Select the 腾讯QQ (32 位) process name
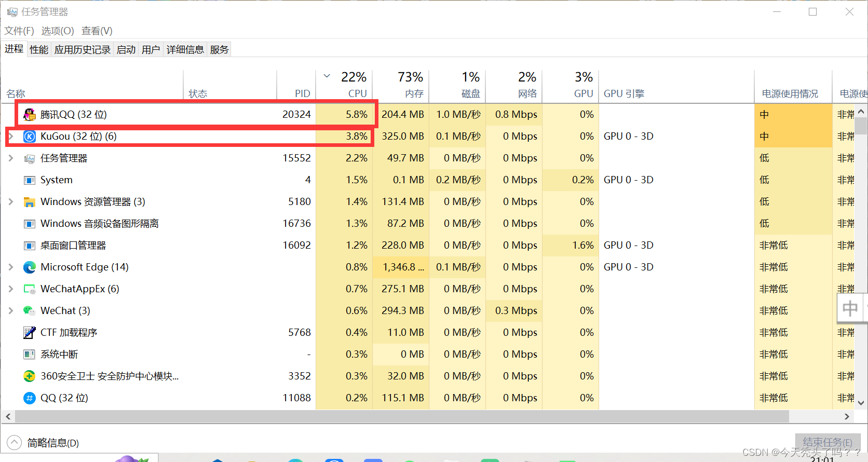This screenshot has width=868, height=462. pyautogui.click(x=74, y=114)
